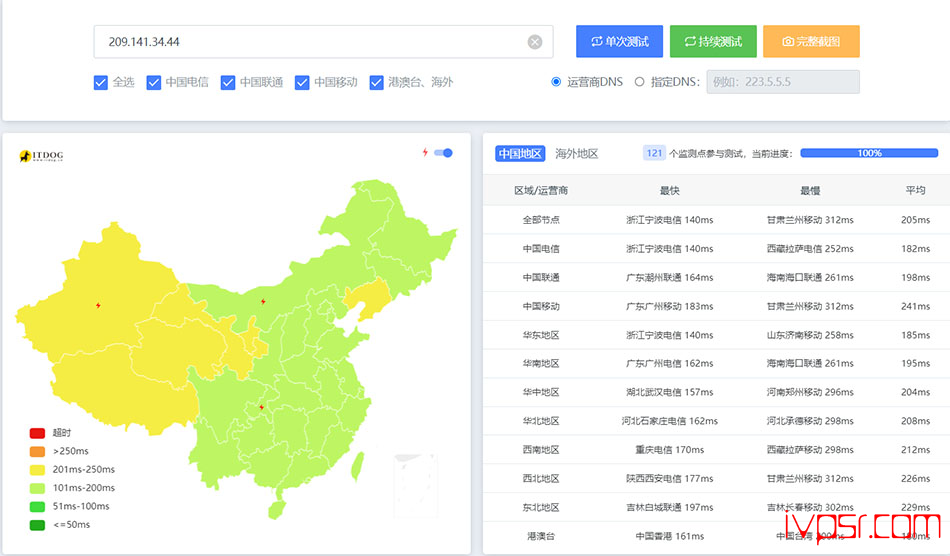Select the 指定DNS radio button
The width and height of the screenshot is (950, 556).
point(639,82)
